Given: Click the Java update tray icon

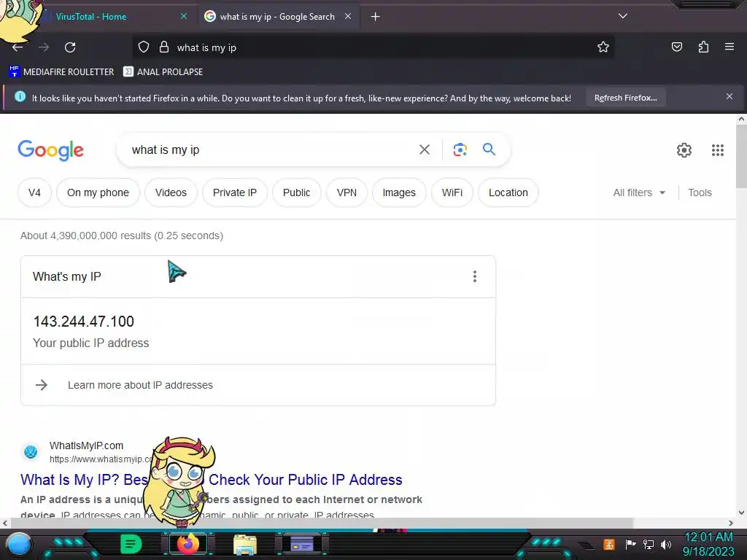Looking at the screenshot, I should click(609, 544).
